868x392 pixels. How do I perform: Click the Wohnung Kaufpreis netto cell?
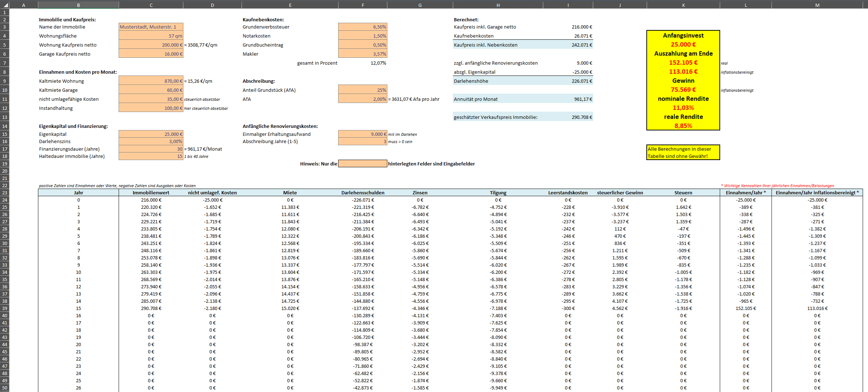click(x=150, y=45)
